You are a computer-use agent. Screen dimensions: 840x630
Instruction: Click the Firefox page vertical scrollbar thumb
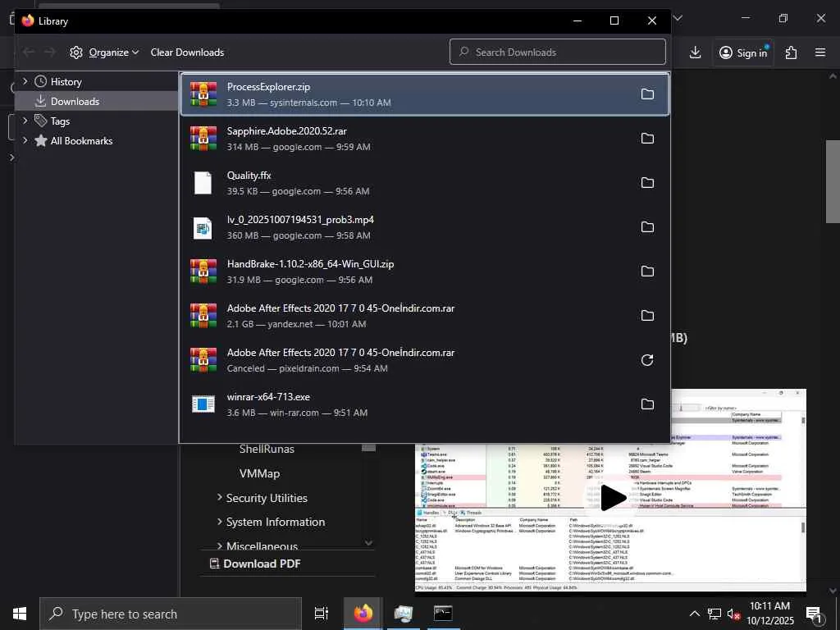[x=832, y=181]
